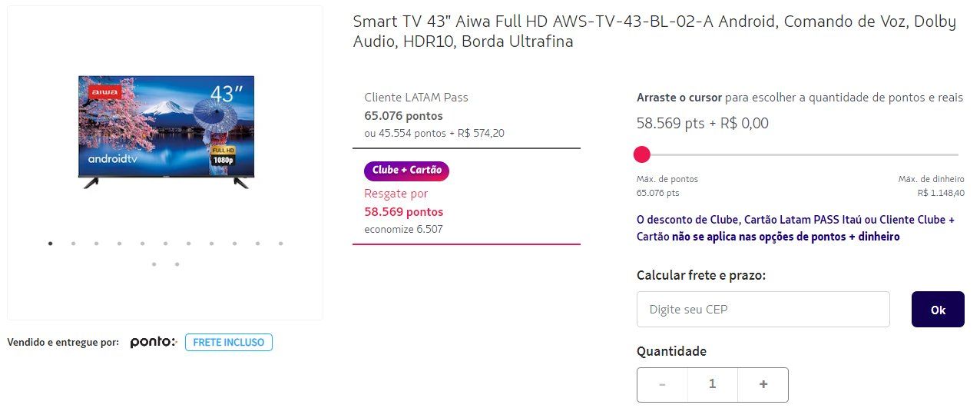Viewport: 980px width, 408px height.
Task: Select the Cliente LATAM Pass price option
Action: tap(466, 115)
